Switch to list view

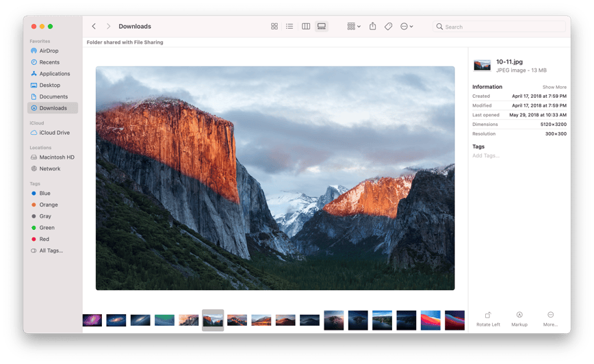[x=289, y=26]
